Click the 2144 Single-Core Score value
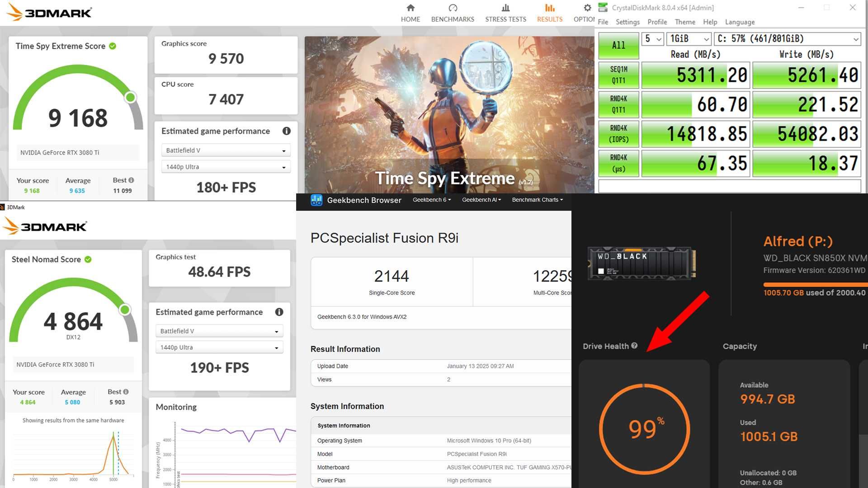This screenshot has height=488, width=868. pos(392,276)
